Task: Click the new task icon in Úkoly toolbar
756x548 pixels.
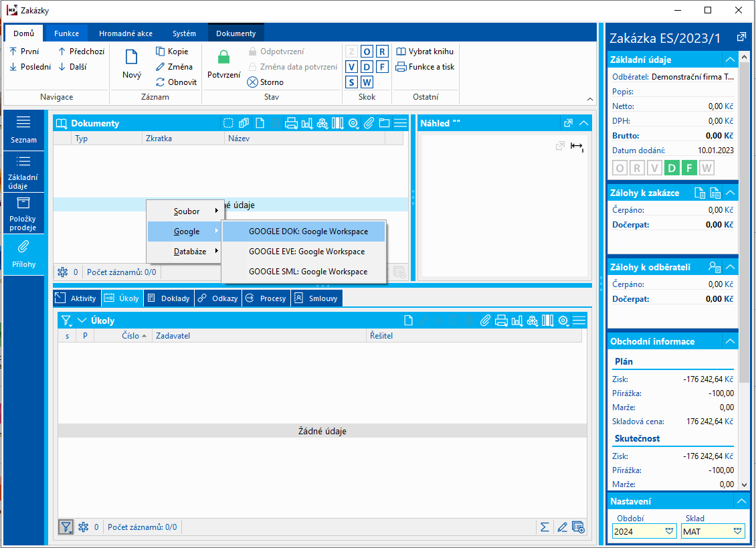Action: click(408, 321)
